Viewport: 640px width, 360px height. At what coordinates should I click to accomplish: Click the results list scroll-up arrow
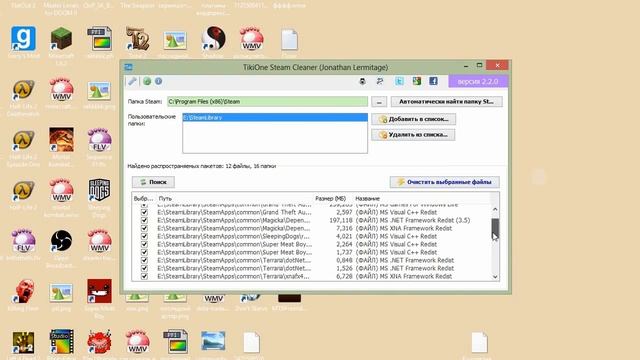495,209
